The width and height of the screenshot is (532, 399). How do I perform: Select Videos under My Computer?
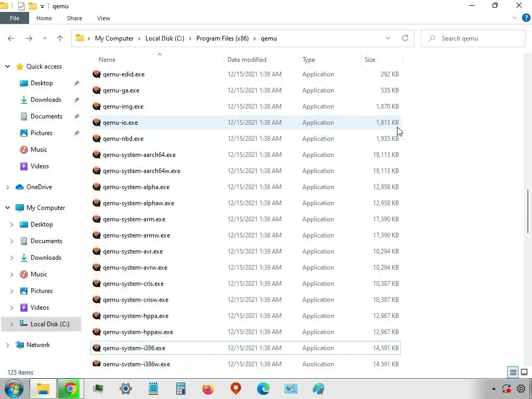(x=39, y=308)
